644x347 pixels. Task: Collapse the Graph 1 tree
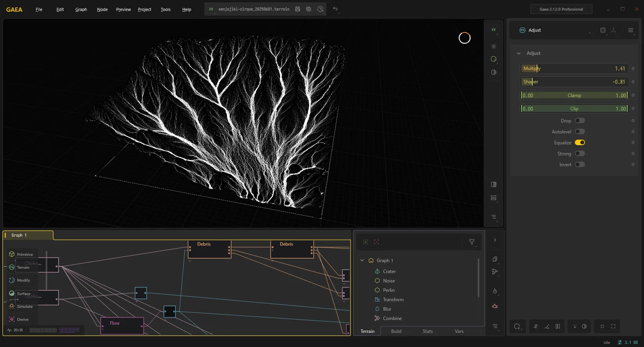(x=362, y=260)
